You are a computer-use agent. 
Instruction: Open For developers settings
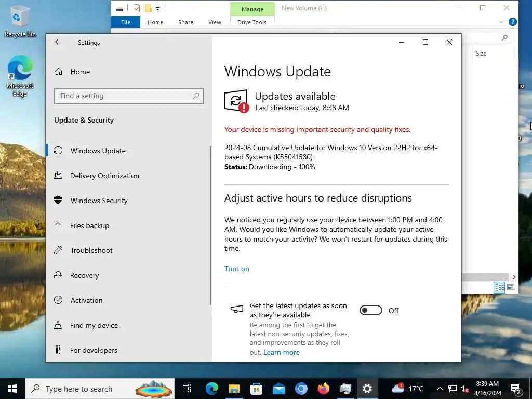94,350
